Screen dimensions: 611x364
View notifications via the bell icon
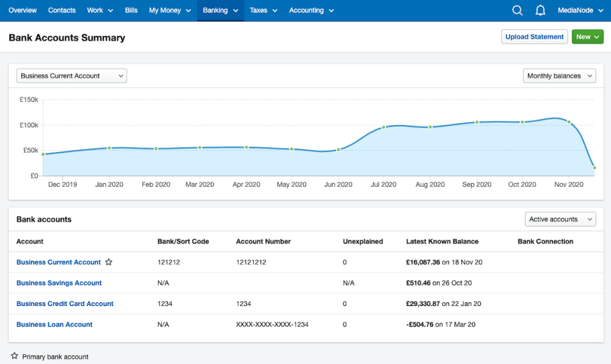540,10
